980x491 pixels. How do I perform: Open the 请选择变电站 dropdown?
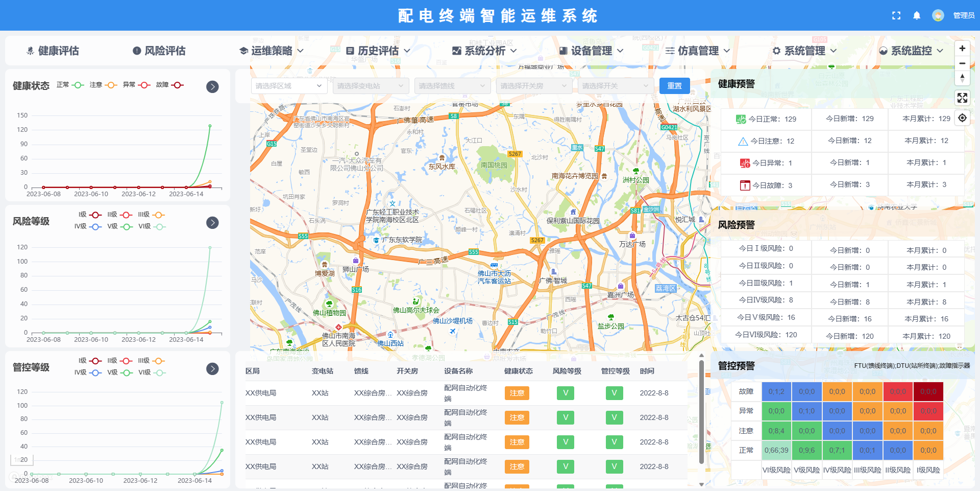pyautogui.click(x=371, y=86)
